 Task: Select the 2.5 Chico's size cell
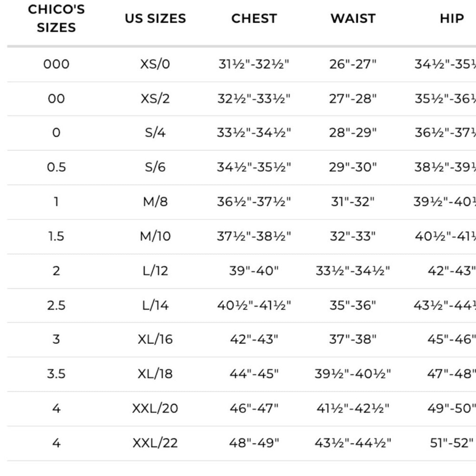[x=56, y=305]
